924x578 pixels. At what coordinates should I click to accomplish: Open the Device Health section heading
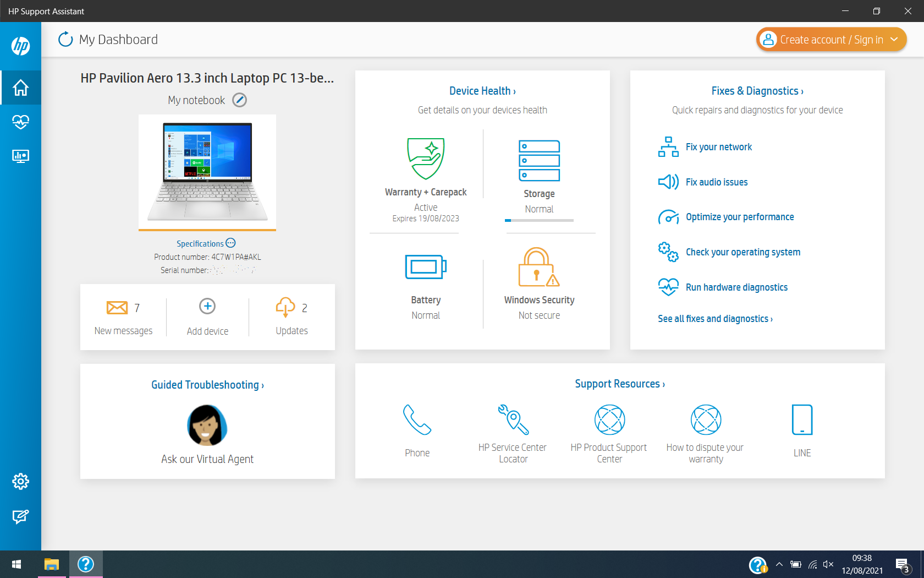[482, 91]
